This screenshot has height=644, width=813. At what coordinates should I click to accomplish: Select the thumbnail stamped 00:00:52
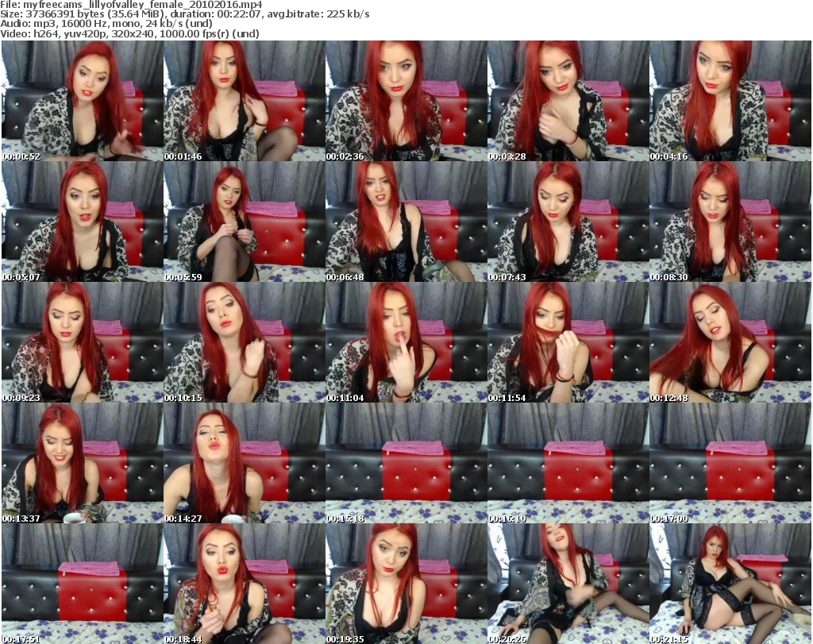pyautogui.click(x=83, y=101)
